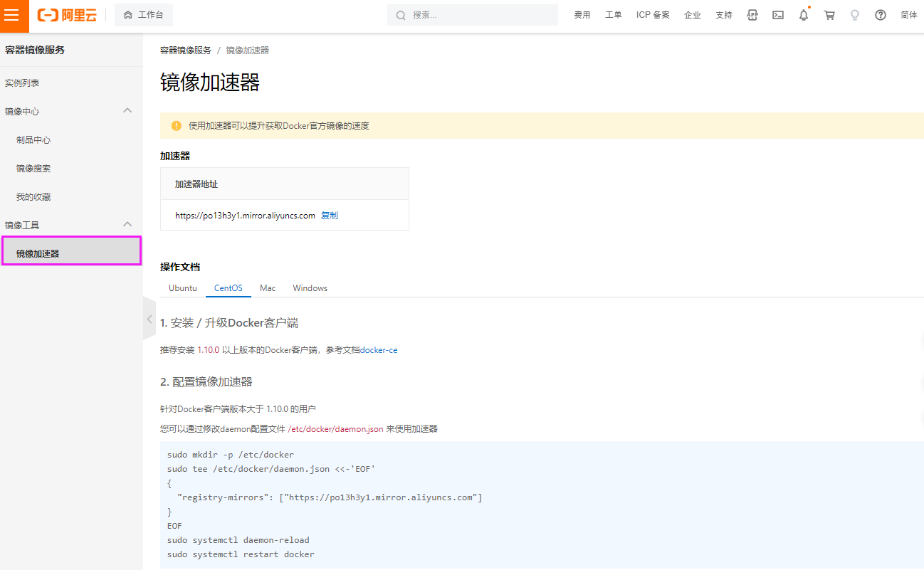Image resolution: width=924 pixels, height=570 pixels.
Task: Open the 工作台 workbench button
Action: click(x=143, y=15)
